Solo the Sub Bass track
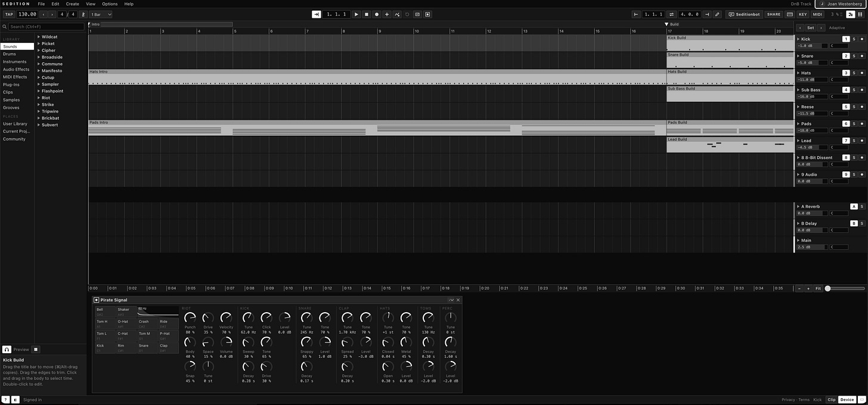This screenshot has height=405, width=868. 854,90
